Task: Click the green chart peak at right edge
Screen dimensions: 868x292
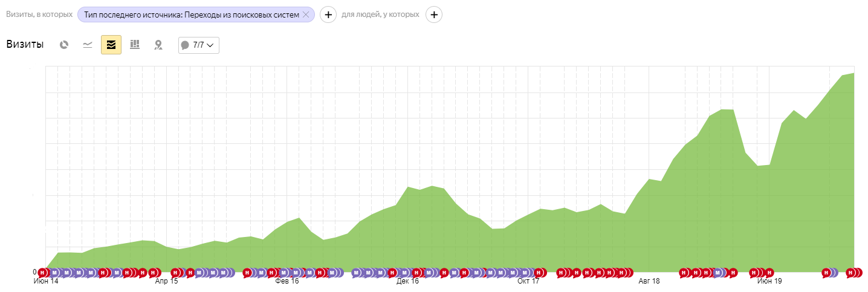Action: (853, 74)
